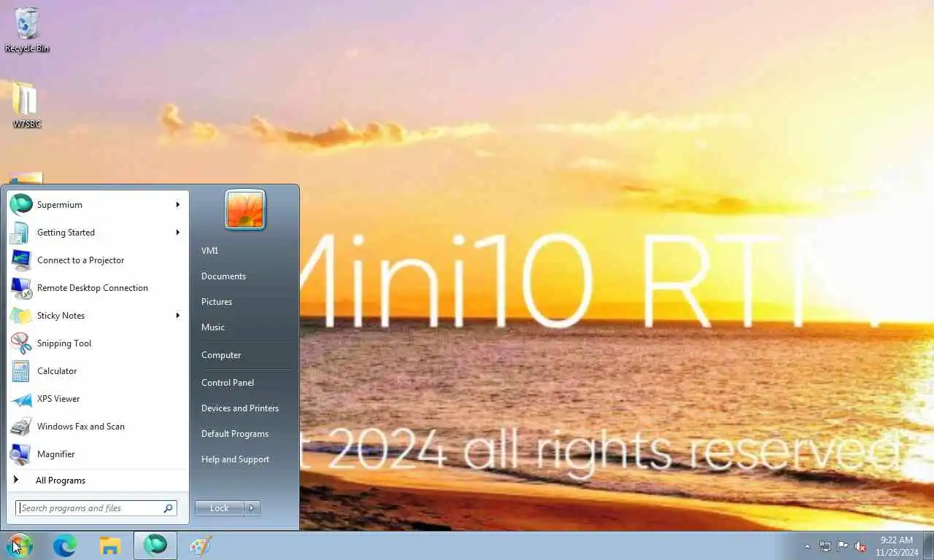Open Computer from Start menu
The image size is (934, 560).
221,355
